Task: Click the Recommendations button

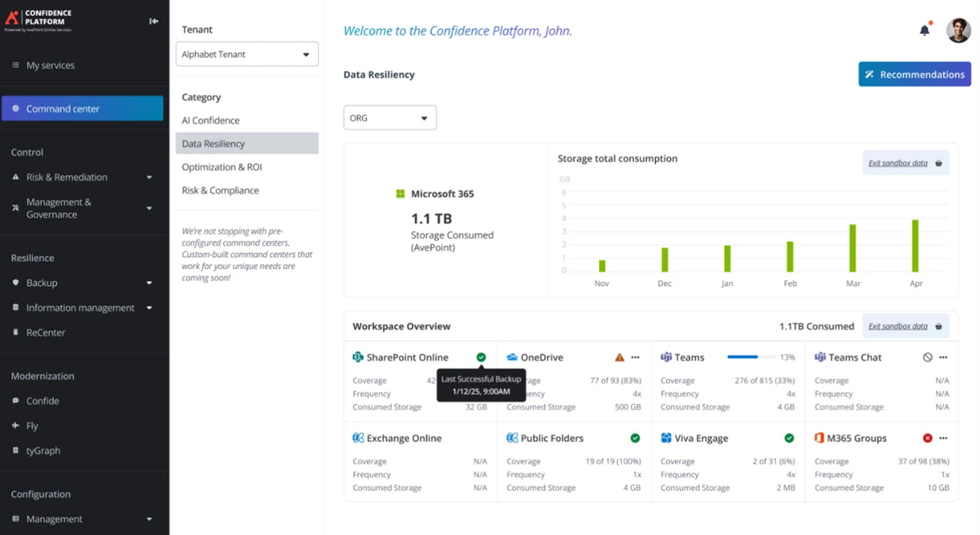Action: tap(915, 74)
